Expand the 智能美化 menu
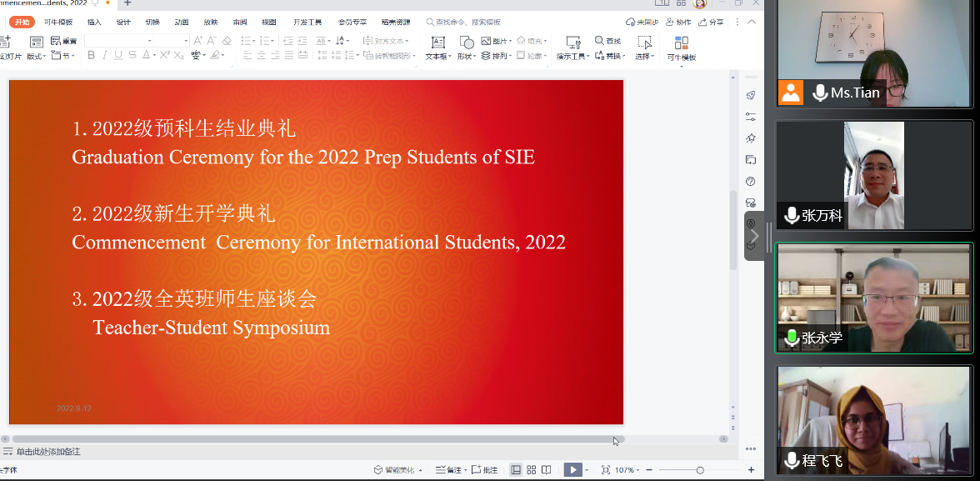Viewport: 980px width, 481px height. pos(397,470)
